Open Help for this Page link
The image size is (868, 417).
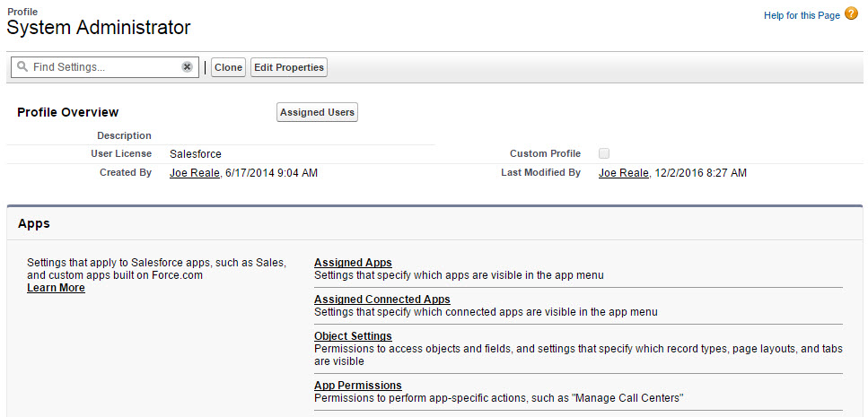(x=802, y=15)
